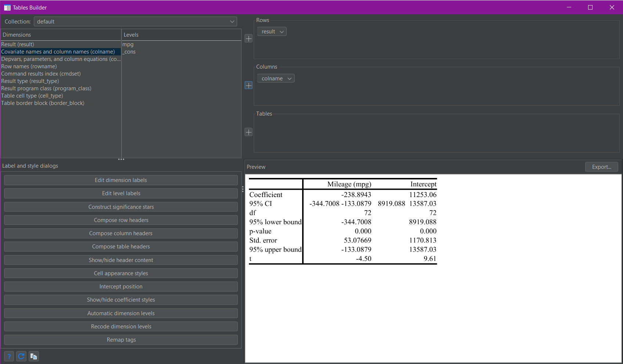Export the preview table
The width and height of the screenshot is (623, 364).
[x=601, y=167]
